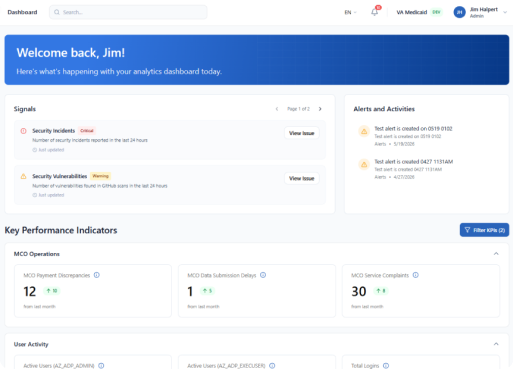Click warning icon of 0519 0102 alert
Viewport: 513px width, 369px height.
[x=364, y=131]
